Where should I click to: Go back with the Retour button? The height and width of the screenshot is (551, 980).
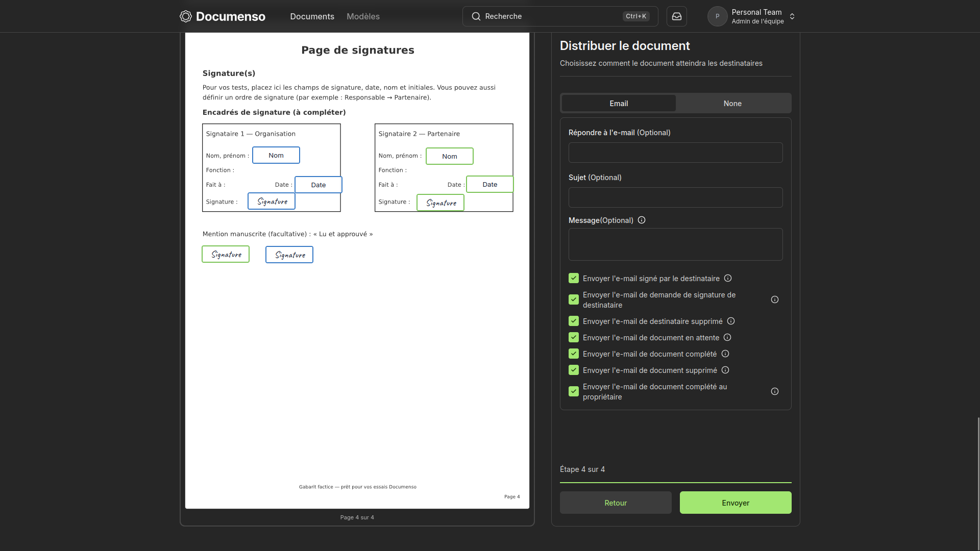coord(615,503)
